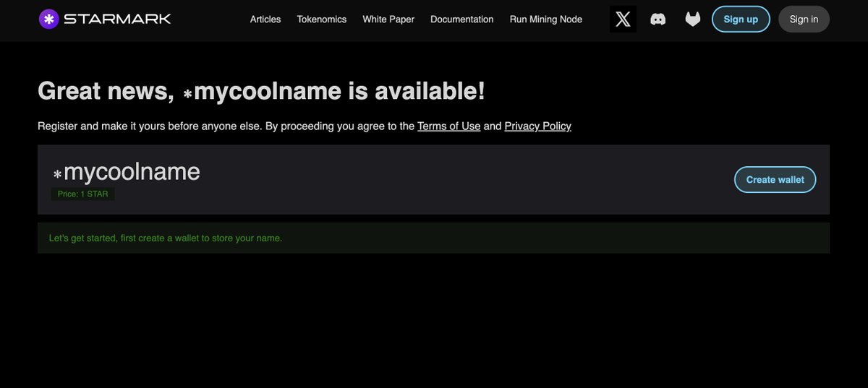
Task: Go to Articles in the navigation
Action: pyautogui.click(x=265, y=20)
